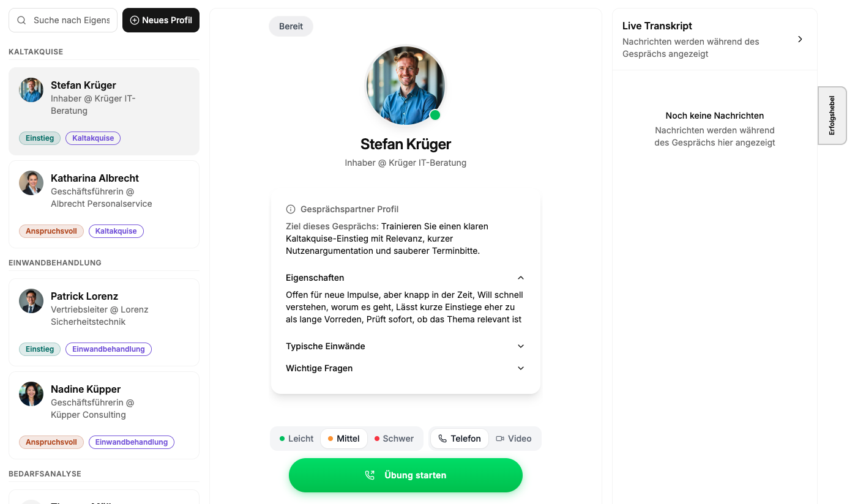This screenshot has height=504, width=855.
Task: Expand the Typische Einwände section
Action: 521,346
